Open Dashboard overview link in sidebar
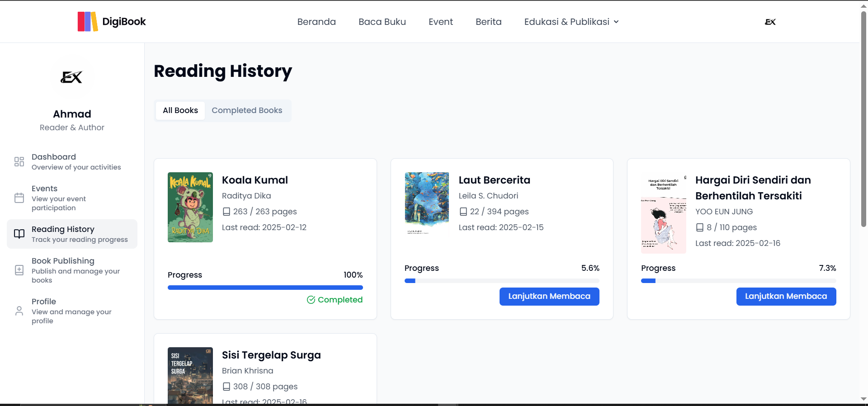The image size is (868, 406). pyautogui.click(x=72, y=161)
